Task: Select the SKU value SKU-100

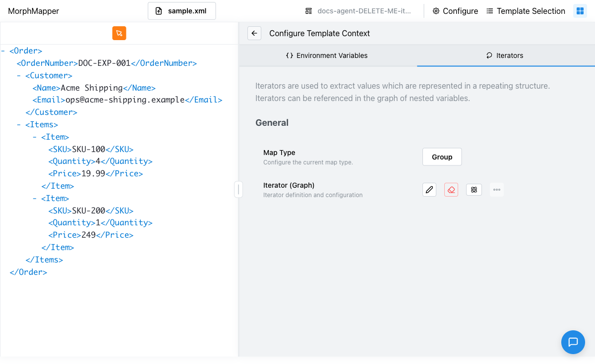Action: 89,150
